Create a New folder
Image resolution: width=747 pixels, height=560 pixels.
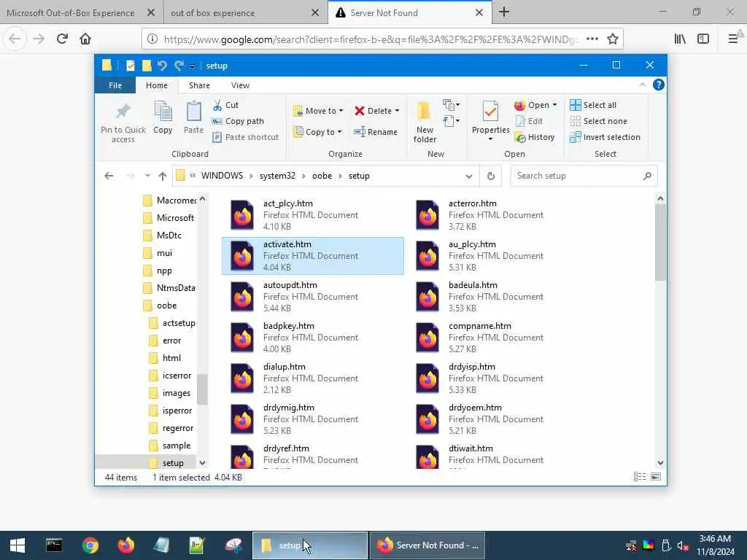[425, 122]
